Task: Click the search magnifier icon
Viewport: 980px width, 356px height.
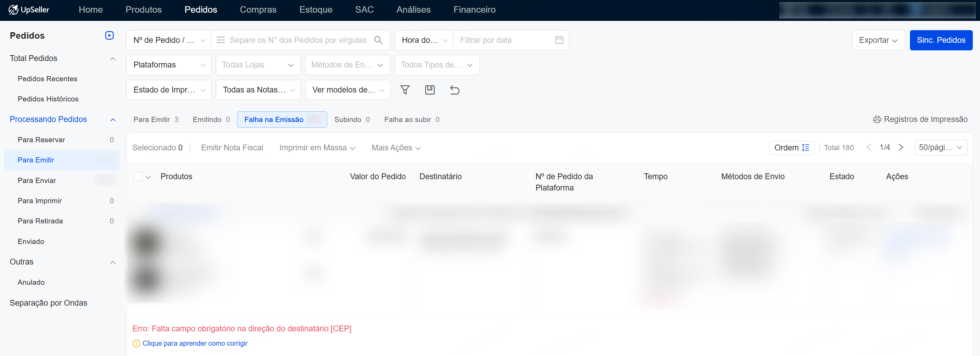Action: [378, 40]
